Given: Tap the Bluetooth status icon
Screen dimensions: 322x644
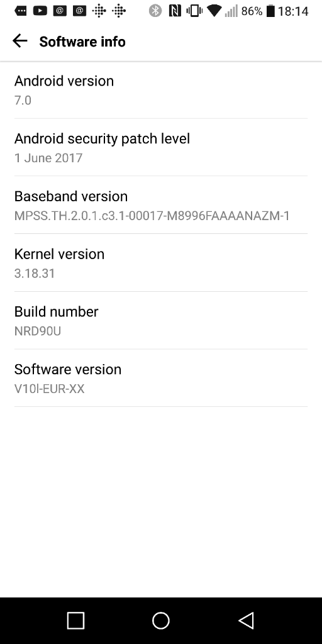Looking at the screenshot, I should [155, 11].
